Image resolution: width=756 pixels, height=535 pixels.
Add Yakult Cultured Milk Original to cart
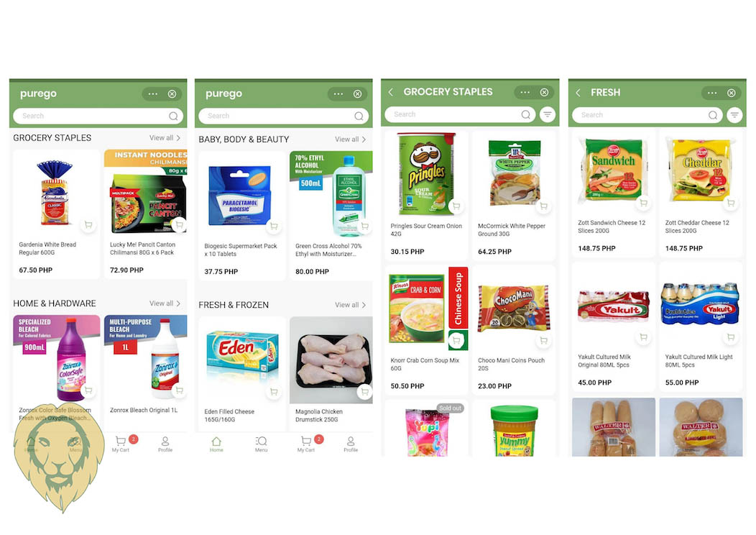click(643, 337)
